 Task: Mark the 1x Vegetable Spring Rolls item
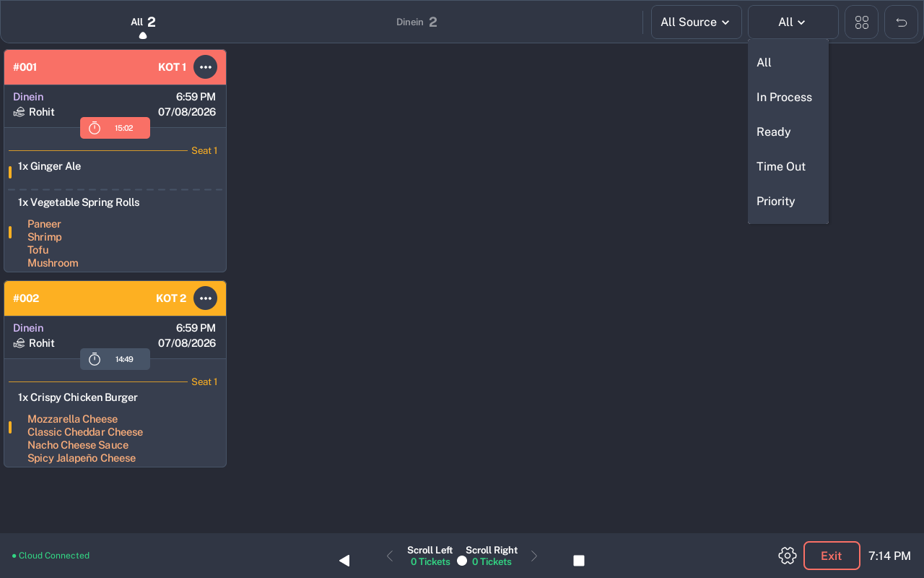click(x=79, y=202)
